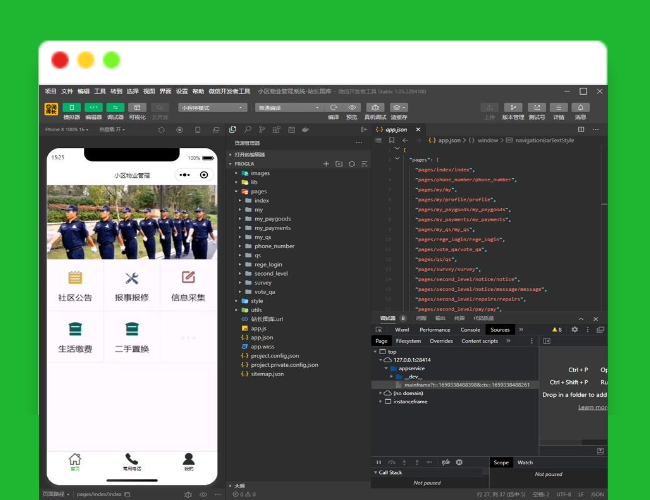Open DevTools settings gear icon
This screenshot has height=500, width=650.
pyautogui.click(x=575, y=329)
